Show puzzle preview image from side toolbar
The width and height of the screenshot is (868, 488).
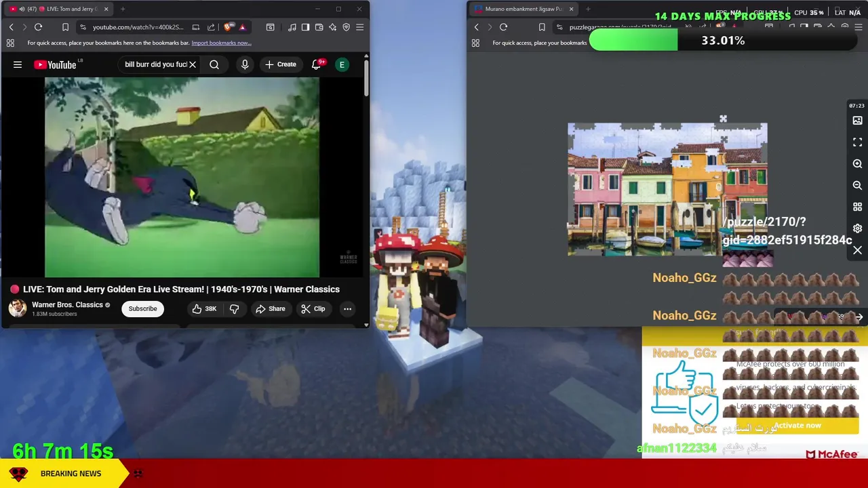857,121
